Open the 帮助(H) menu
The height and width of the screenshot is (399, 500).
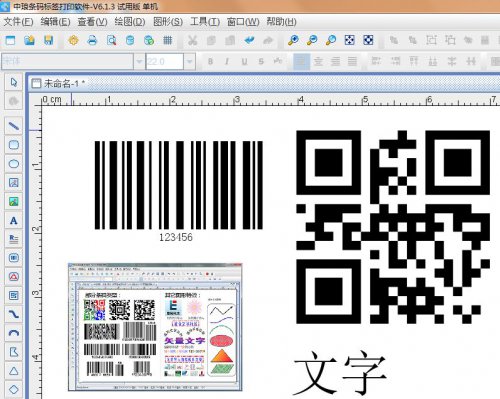coord(281,22)
